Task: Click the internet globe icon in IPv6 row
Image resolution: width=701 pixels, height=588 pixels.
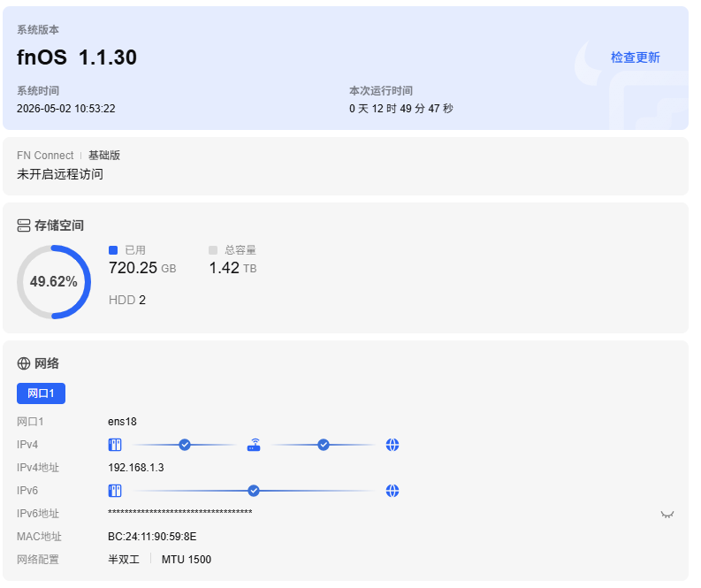Action: [392, 491]
